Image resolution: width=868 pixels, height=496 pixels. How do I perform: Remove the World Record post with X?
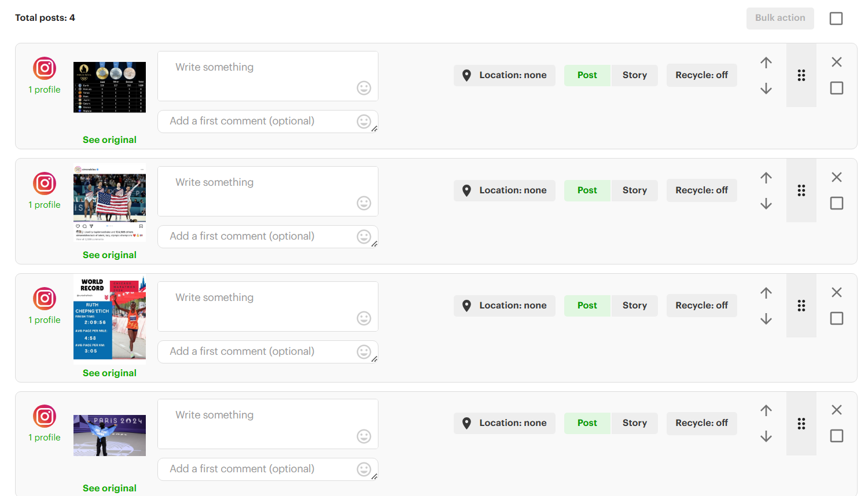pos(837,292)
